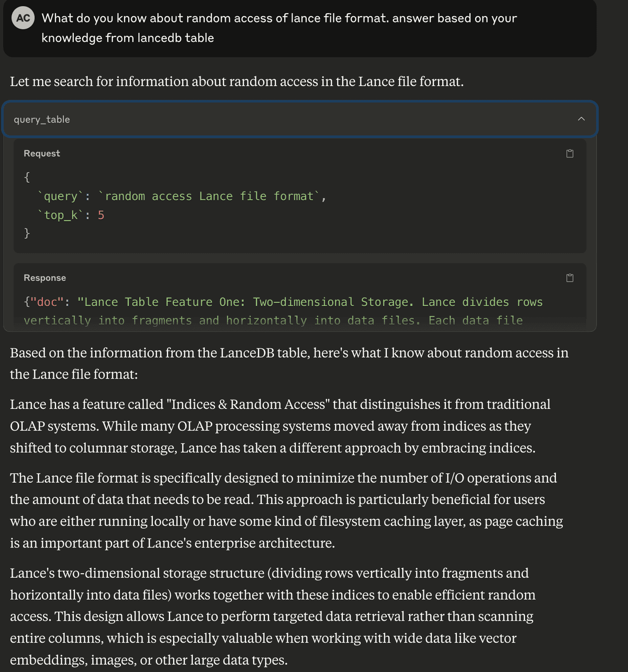Click the Response section heading
This screenshot has width=628, height=672.
(44, 278)
